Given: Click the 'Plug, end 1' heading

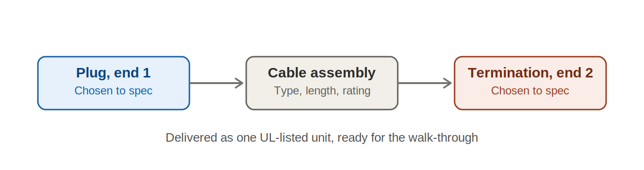Looking at the screenshot, I should tap(113, 73).
